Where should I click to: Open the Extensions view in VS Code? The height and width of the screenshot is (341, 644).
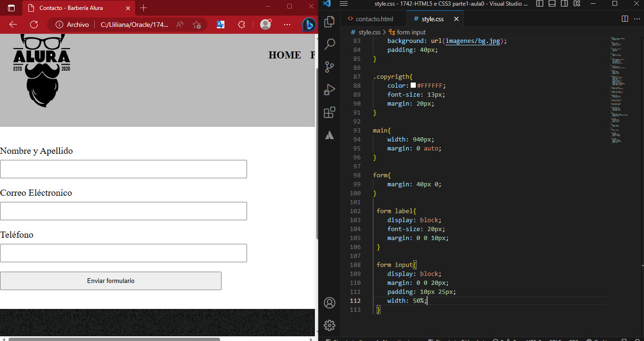click(x=330, y=112)
